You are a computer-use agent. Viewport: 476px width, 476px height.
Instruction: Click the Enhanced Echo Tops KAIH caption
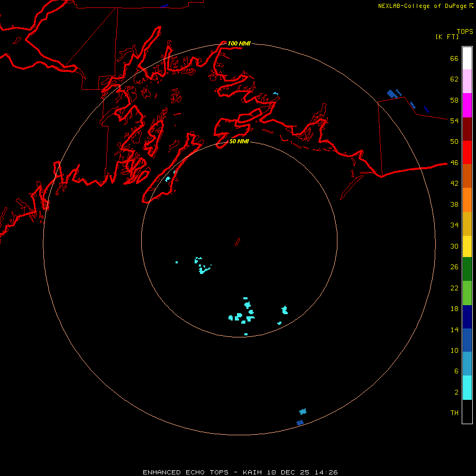pyautogui.click(x=240, y=472)
